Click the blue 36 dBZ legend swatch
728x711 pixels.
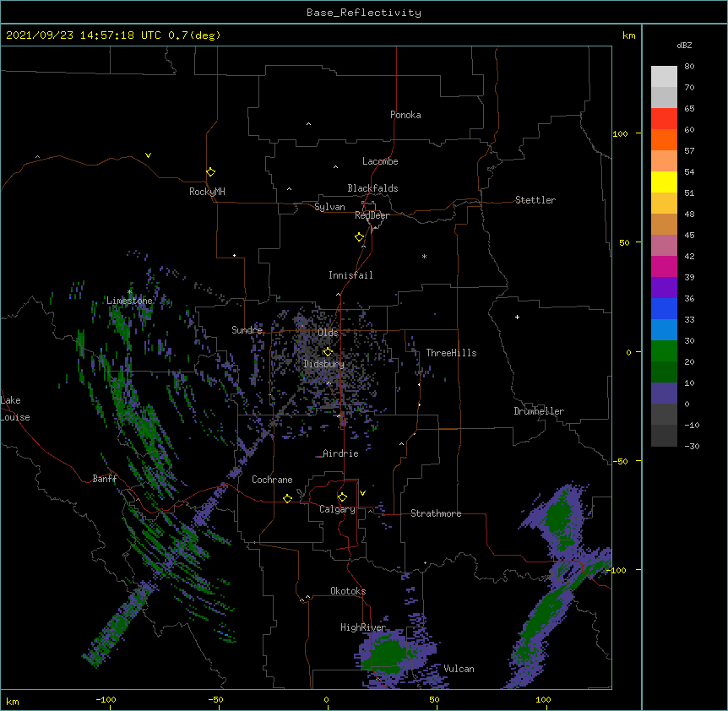click(x=664, y=308)
